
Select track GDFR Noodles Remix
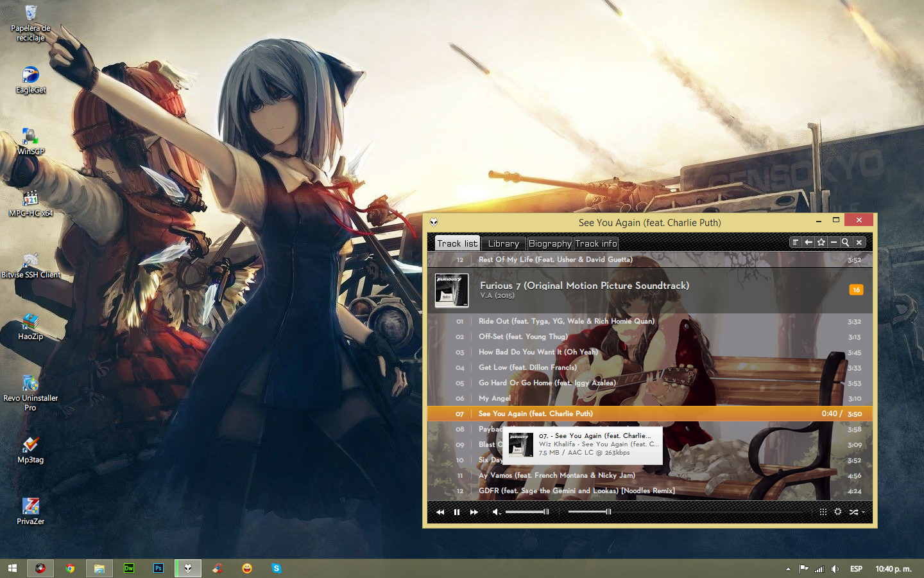(649, 491)
